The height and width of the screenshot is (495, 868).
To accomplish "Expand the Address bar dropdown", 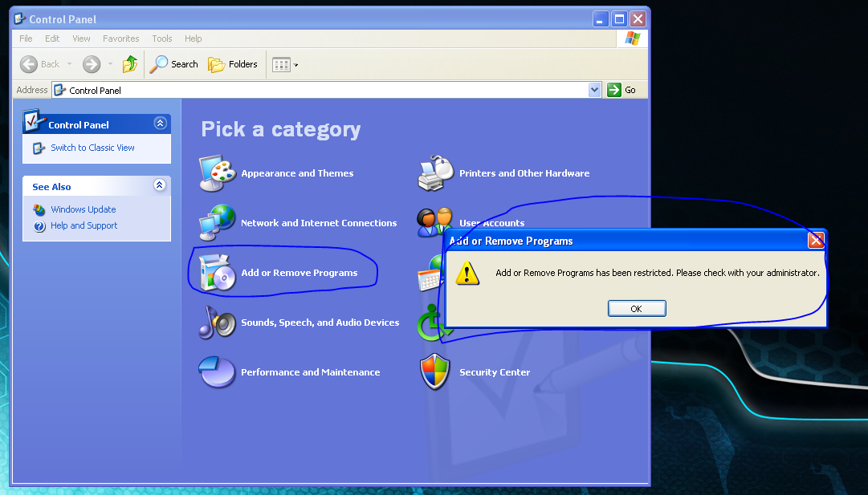I will click(594, 90).
